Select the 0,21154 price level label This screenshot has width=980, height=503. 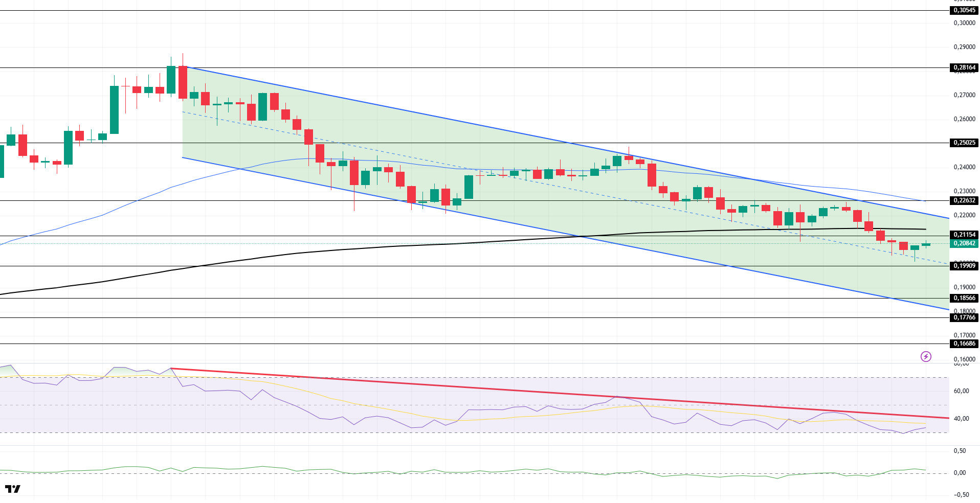click(964, 235)
